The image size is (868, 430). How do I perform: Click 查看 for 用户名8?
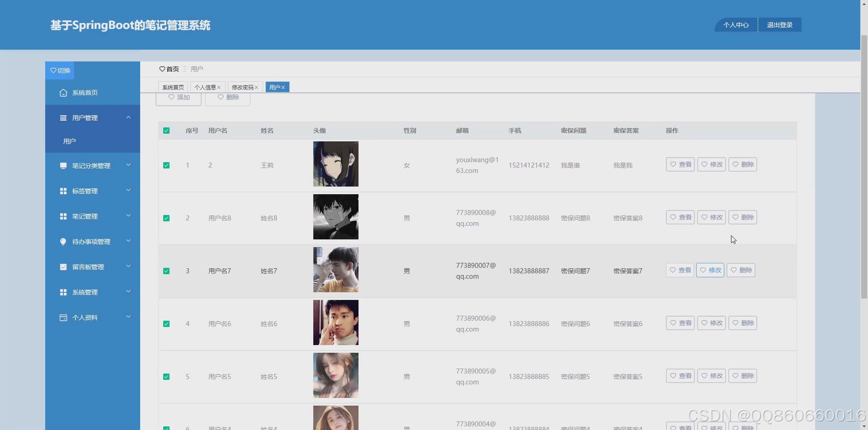[x=680, y=217]
